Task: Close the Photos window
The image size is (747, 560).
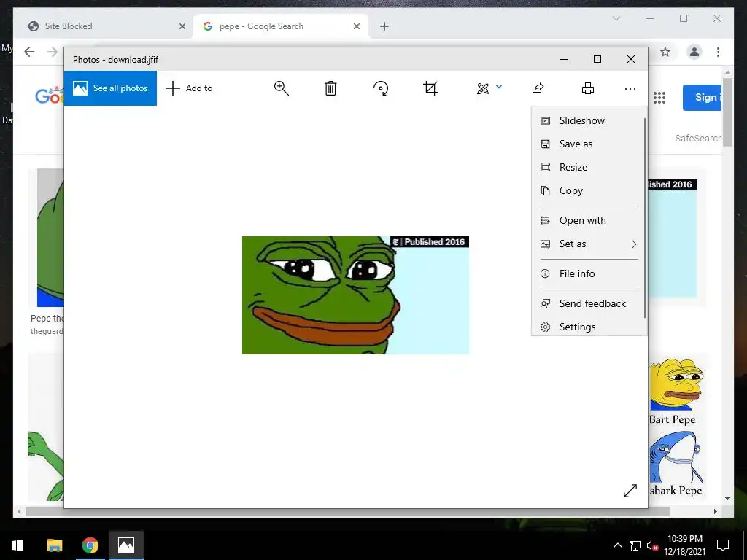Action: pos(631,60)
